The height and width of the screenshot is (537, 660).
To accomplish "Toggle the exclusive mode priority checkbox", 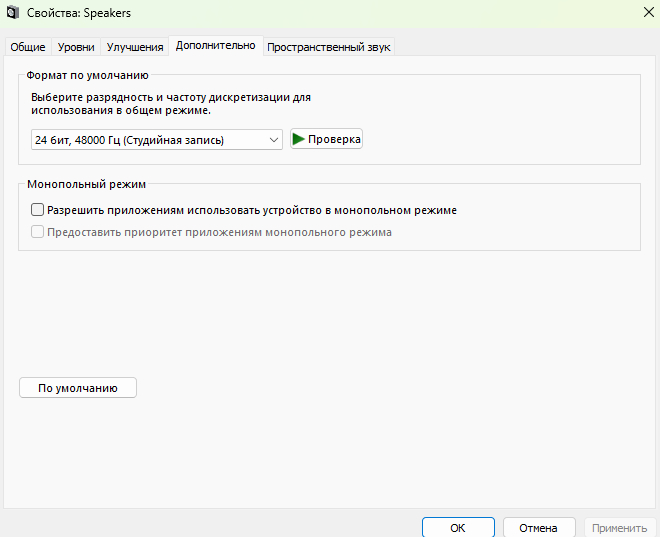I will pyautogui.click(x=38, y=232).
